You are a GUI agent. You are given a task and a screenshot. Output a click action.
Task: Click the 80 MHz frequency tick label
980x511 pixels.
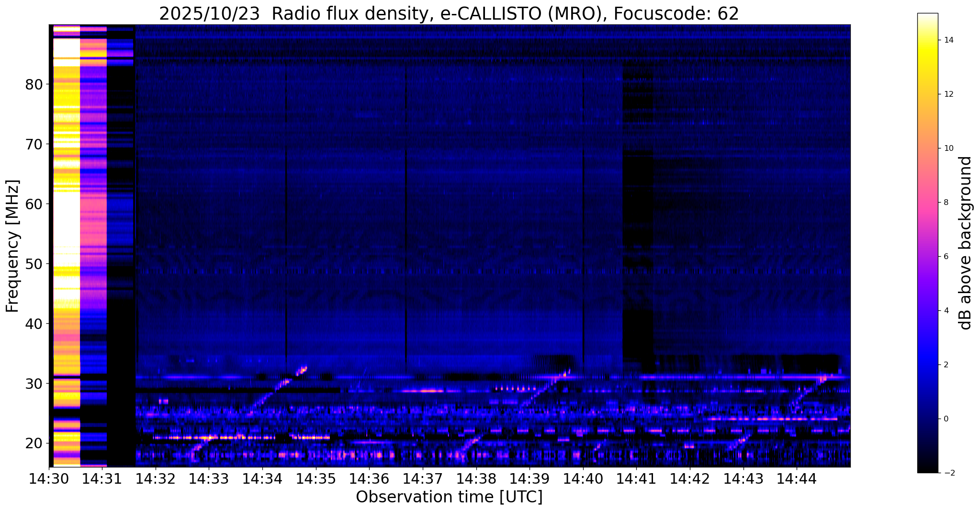point(34,84)
